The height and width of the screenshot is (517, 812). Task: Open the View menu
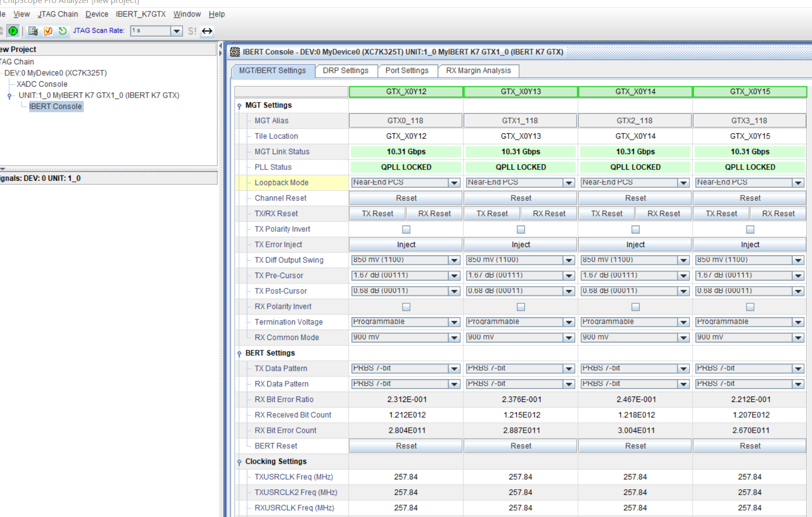click(21, 14)
